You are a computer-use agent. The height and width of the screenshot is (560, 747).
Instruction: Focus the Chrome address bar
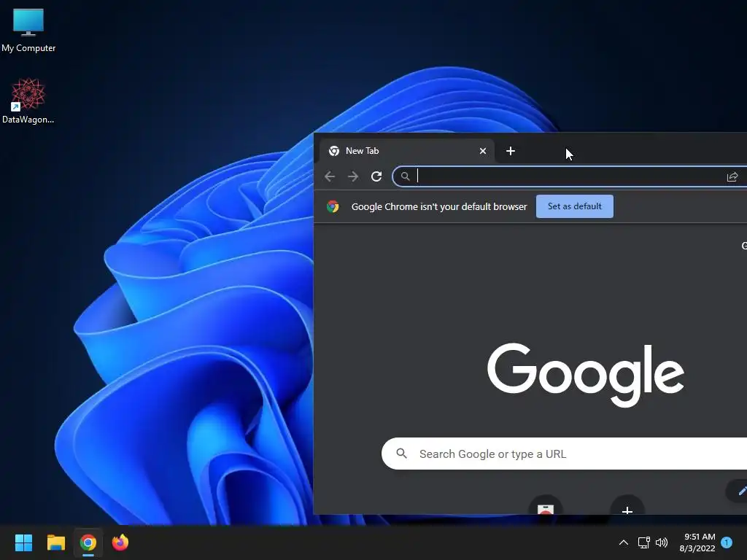tap(569, 176)
